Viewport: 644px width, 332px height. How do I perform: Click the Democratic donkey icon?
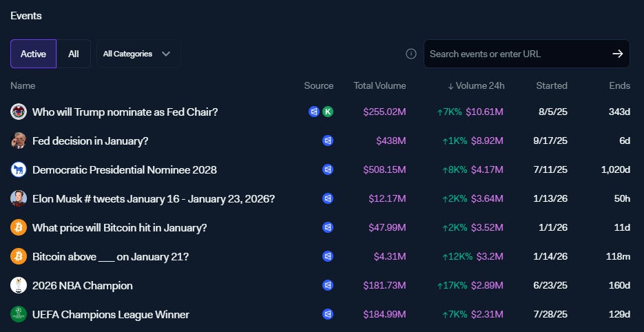[19, 169]
